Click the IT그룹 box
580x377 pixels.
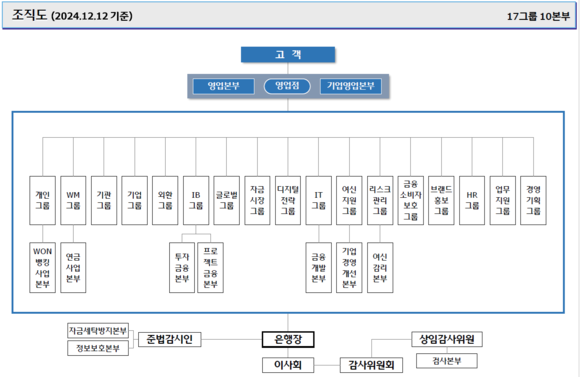pyautogui.click(x=318, y=201)
